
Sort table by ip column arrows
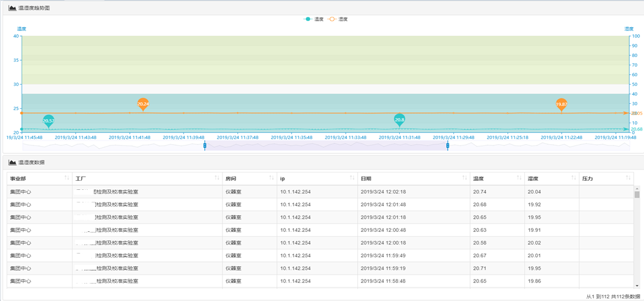(352, 178)
